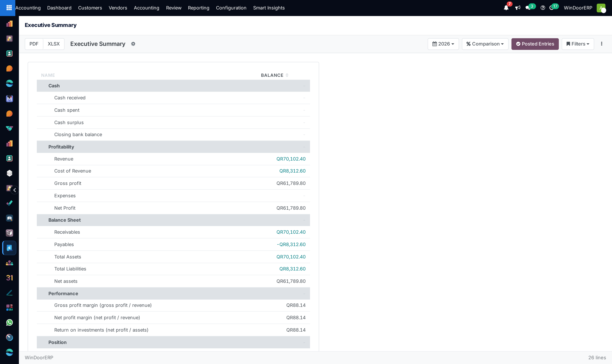Image resolution: width=612 pixels, height=364 pixels.
Task: Open the Smart Insights menu
Action: [x=269, y=8]
